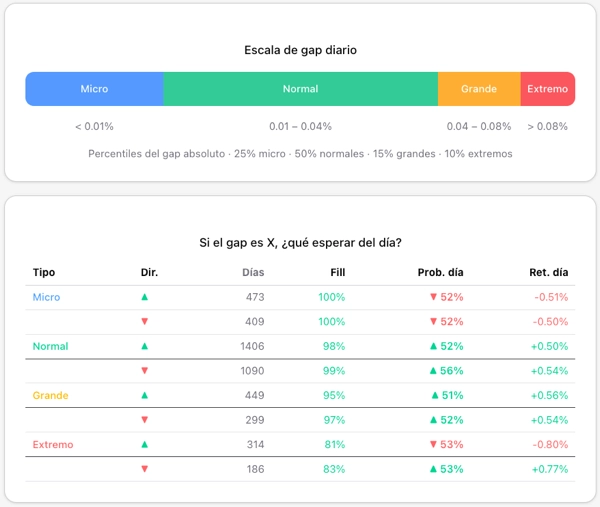Click the Normal type label in table
This screenshot has width=600, height=507.
click(x=51, y=346)
